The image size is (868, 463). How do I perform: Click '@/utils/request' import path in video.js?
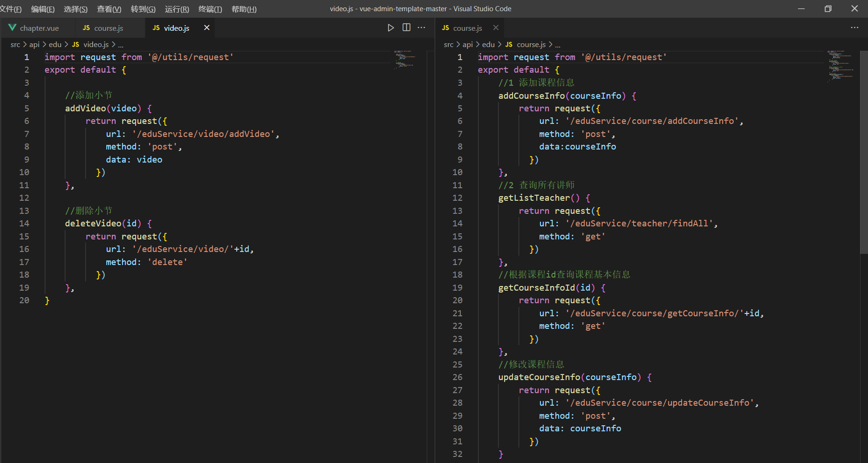191,57
